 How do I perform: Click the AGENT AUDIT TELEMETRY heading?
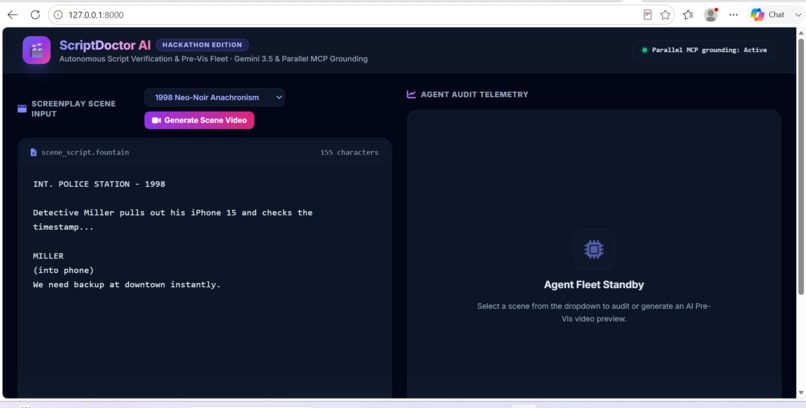(474, 95)
